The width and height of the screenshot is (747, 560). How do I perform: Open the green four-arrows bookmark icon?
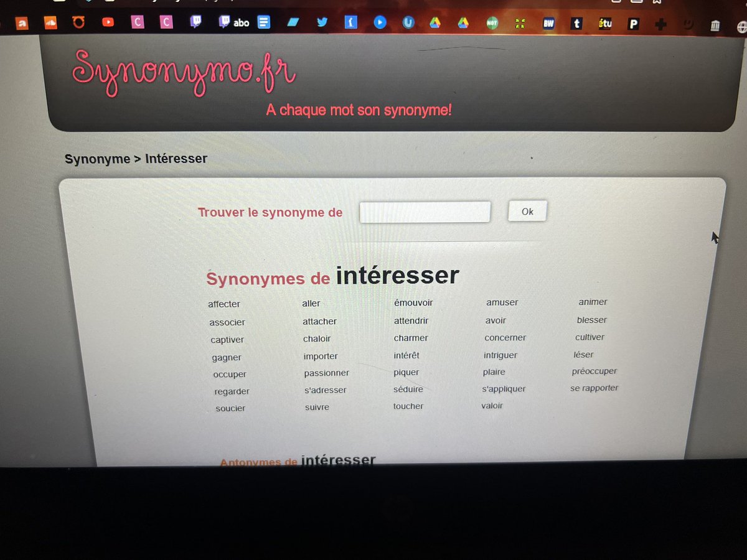point(520,24)
